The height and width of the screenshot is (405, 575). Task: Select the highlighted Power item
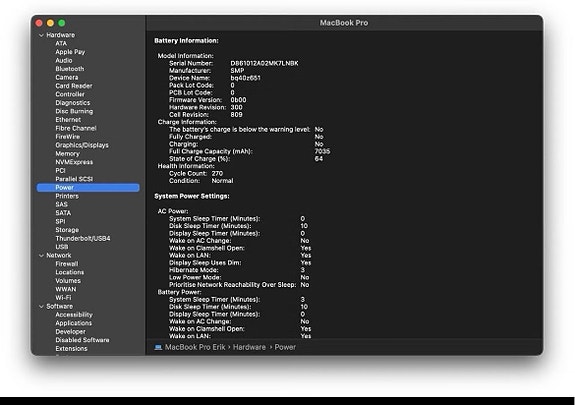pyautogui.click(x=88, y=187)
